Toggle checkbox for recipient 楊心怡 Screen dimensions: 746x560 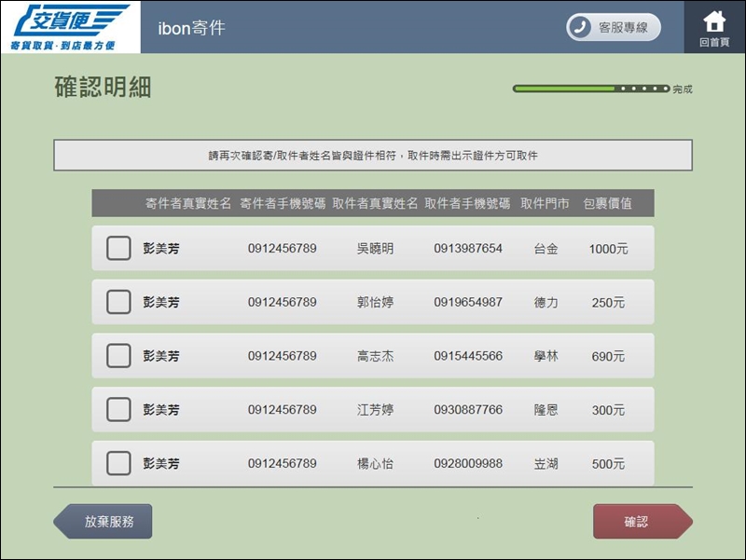(x=118, y=463)
